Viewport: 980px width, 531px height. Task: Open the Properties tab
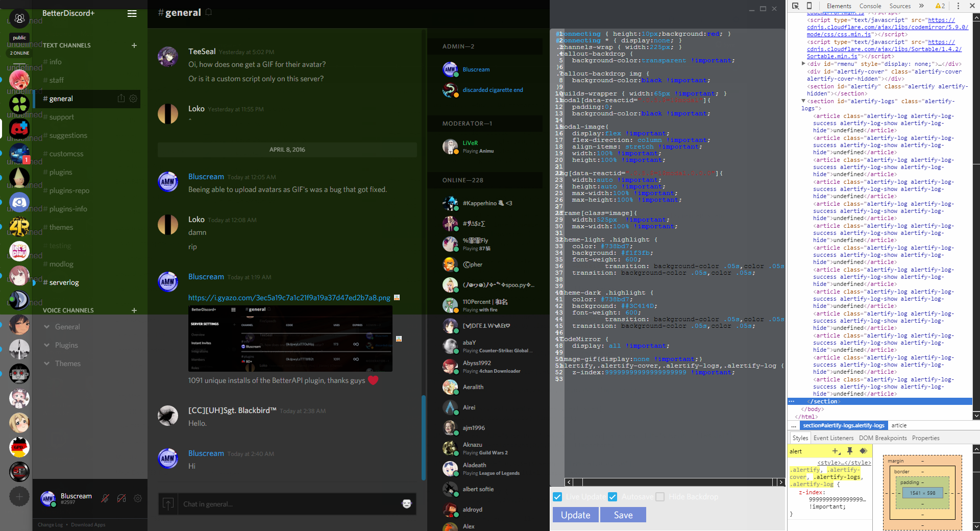(x=925, y=438)
